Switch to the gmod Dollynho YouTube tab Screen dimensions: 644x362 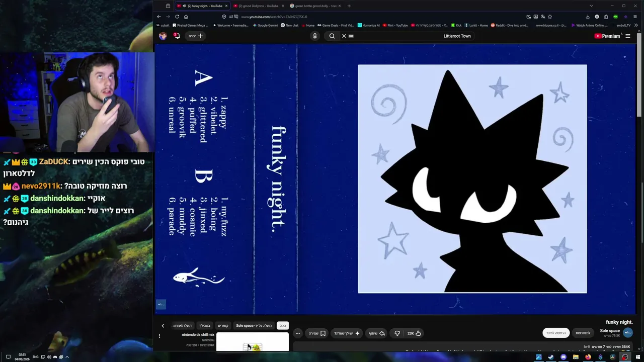(258, 6)
